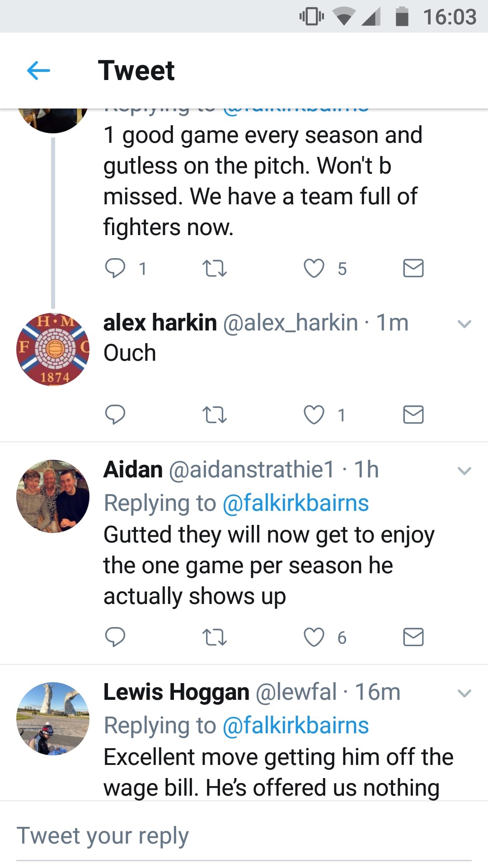Retweet Aidan's 'Gutted' tweet
The width and height of the screenshot is (488, 868).
214,637
